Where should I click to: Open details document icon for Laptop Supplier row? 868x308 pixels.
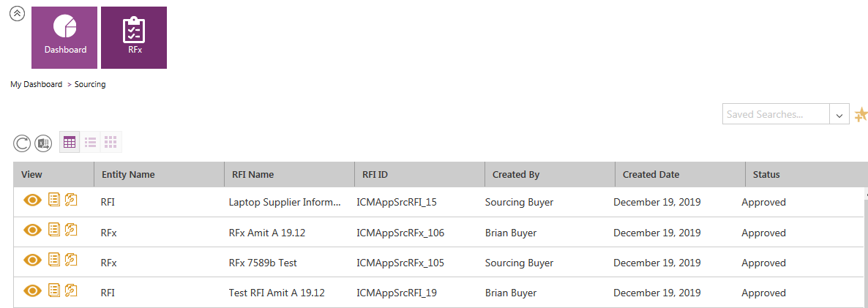53,201
